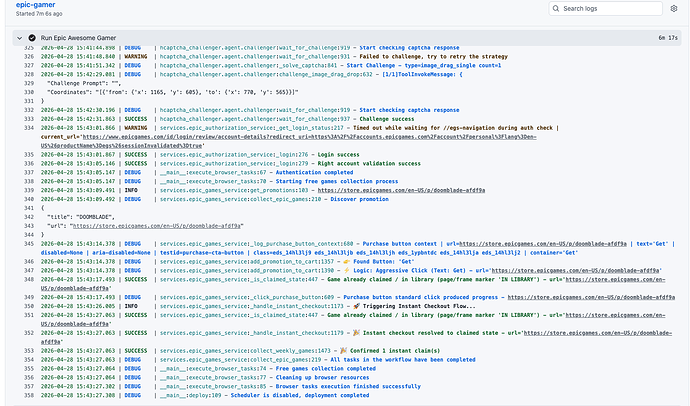This screenshot has width=690, height=406.
Task: Click the magnifier icon in Search logs
Action: pos(556,8)
